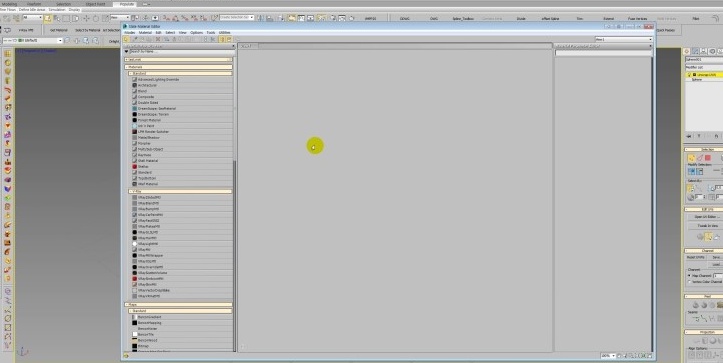Enable Edge sub-object selection mode
The height and width of the screenshot is (363, 723).
click(x=699, y=158)
